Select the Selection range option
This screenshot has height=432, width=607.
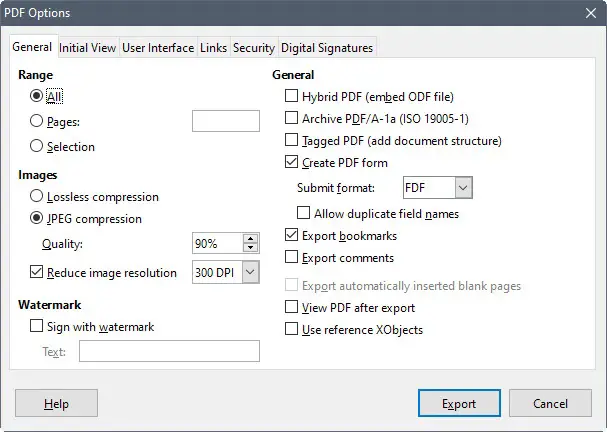(37, 147)
